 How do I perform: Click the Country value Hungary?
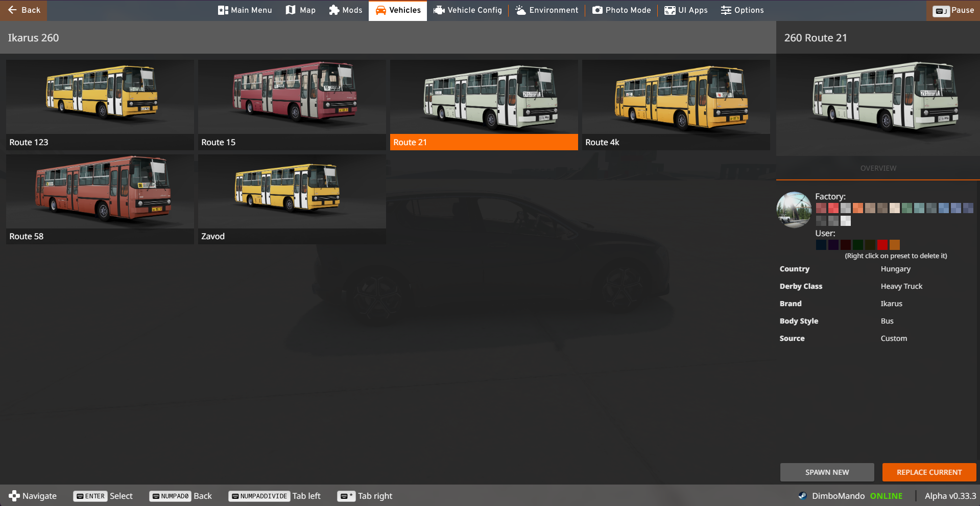(895, 269)
